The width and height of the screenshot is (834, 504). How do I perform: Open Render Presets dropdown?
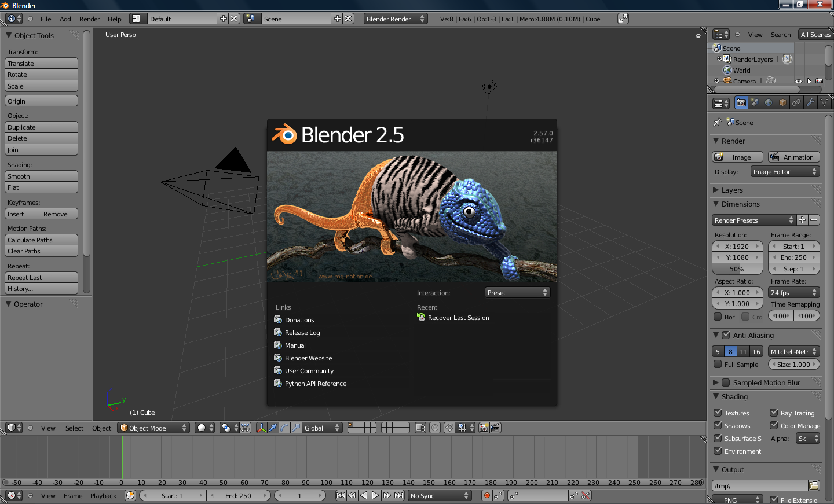(x=754, y=220)
